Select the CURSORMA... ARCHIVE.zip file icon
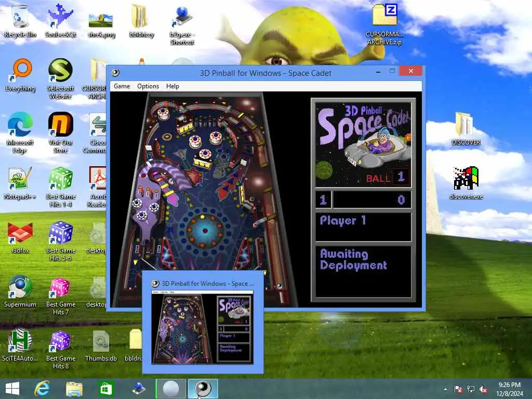Image resolution: width=532 pixels, height=399 pixels. (x=384, y=24)
